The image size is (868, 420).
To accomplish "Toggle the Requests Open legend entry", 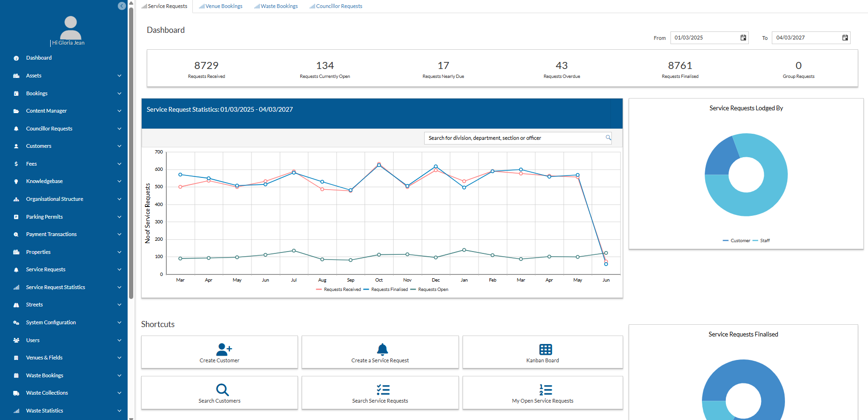I will point(429,290).
